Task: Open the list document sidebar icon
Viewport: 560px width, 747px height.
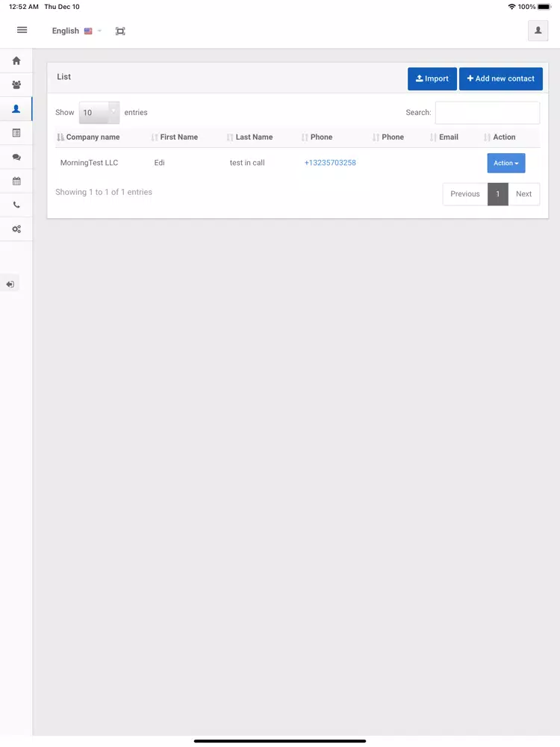Action: 16,133
